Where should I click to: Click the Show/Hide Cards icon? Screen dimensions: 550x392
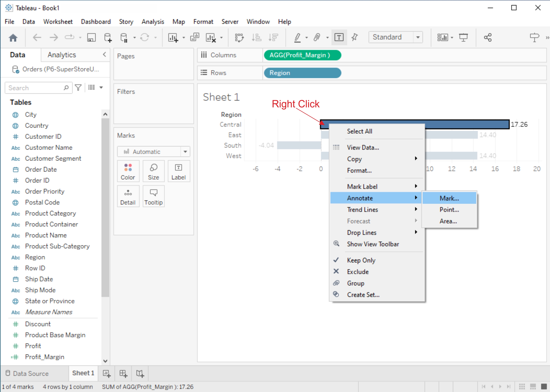click(x=443, y=37)
